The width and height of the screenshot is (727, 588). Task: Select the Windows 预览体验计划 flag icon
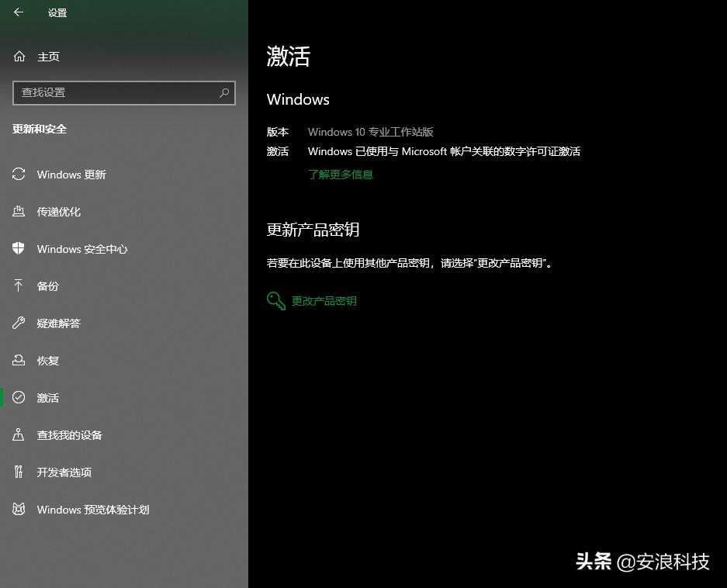[19, 510]
